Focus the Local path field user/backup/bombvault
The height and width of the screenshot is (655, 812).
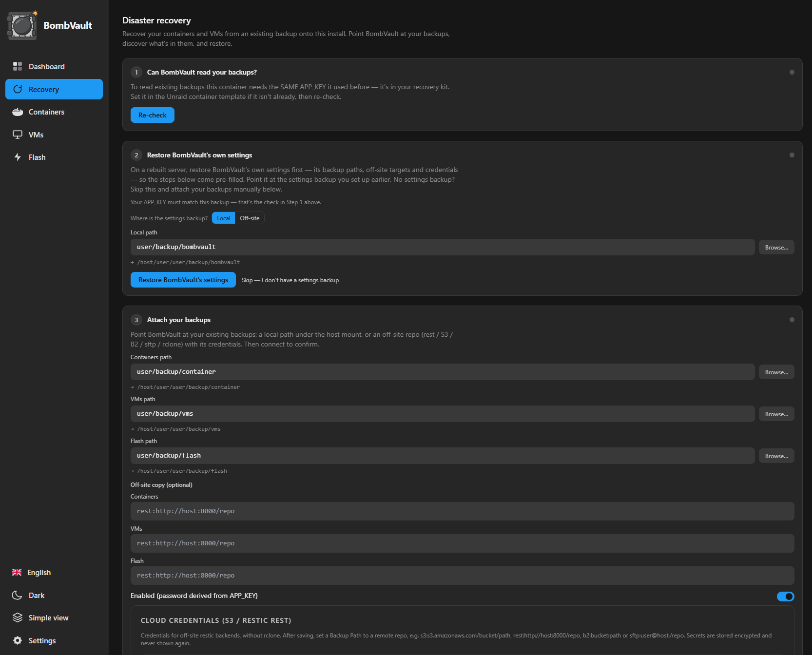tap(443, 247)
